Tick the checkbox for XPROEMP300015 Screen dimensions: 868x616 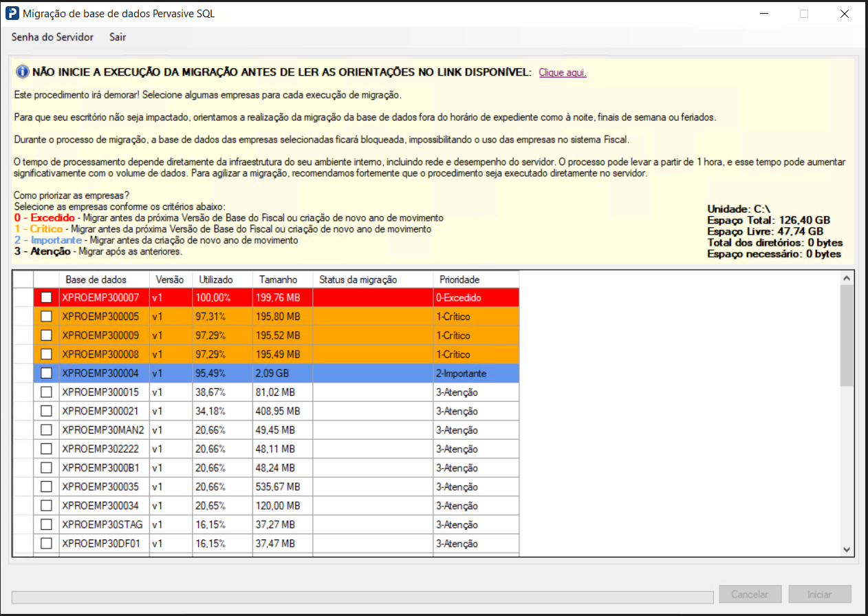tap(46, 392)
